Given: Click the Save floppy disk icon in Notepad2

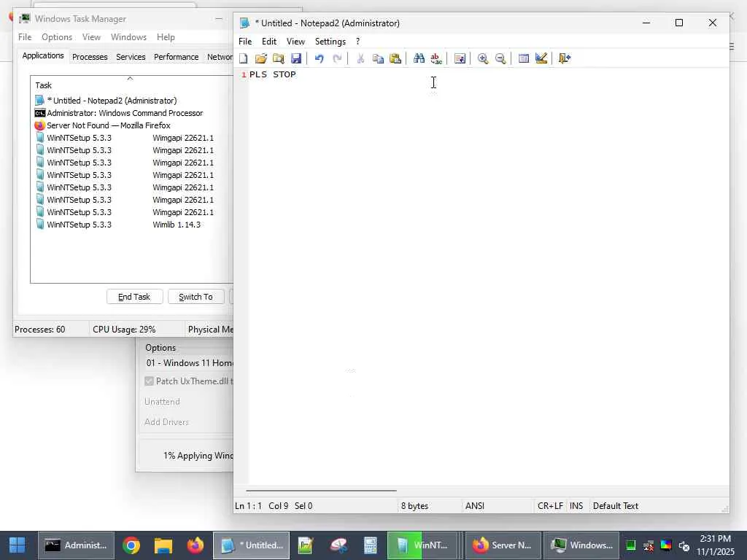Looking at the screenshot, I should tap(296, 58).
